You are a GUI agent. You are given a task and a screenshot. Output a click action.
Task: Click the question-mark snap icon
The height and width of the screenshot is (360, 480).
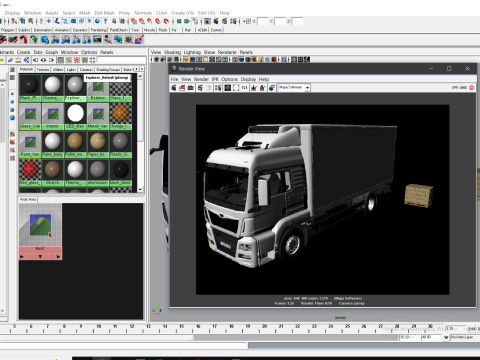(x=105, y=21)
